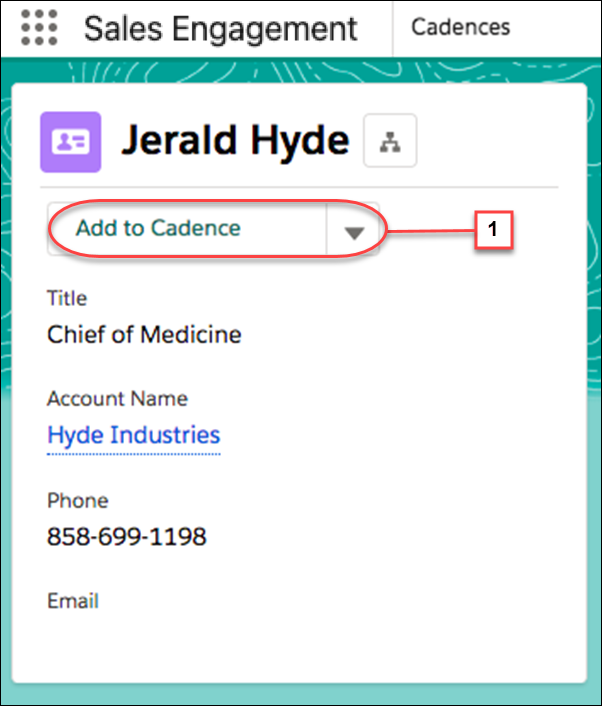Click the red oval highlight's connector line
Image resolution: width=602 pixels, height=706 pixels.
431,231
